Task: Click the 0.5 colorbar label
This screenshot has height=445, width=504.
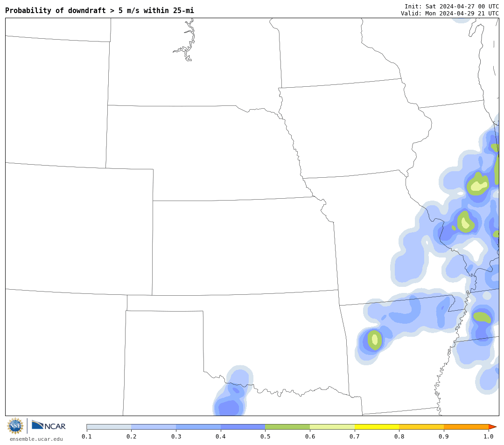Action: (x=265, y=436)
